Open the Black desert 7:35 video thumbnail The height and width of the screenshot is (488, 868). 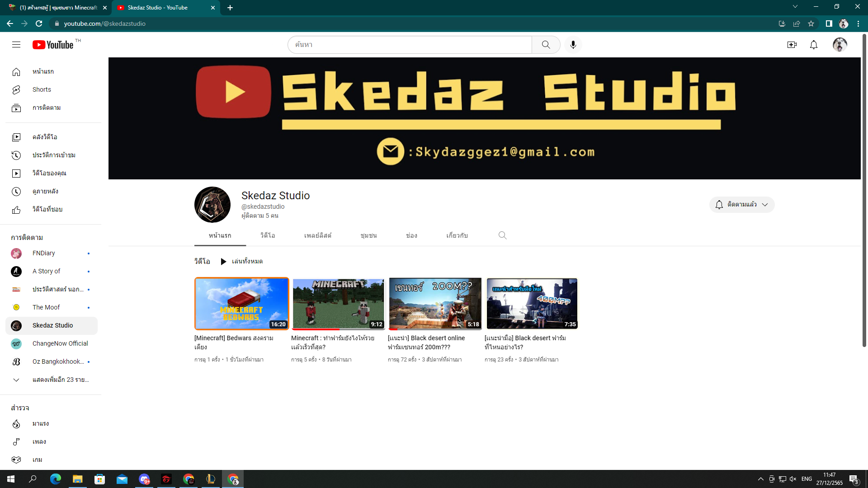click(532, 304)
